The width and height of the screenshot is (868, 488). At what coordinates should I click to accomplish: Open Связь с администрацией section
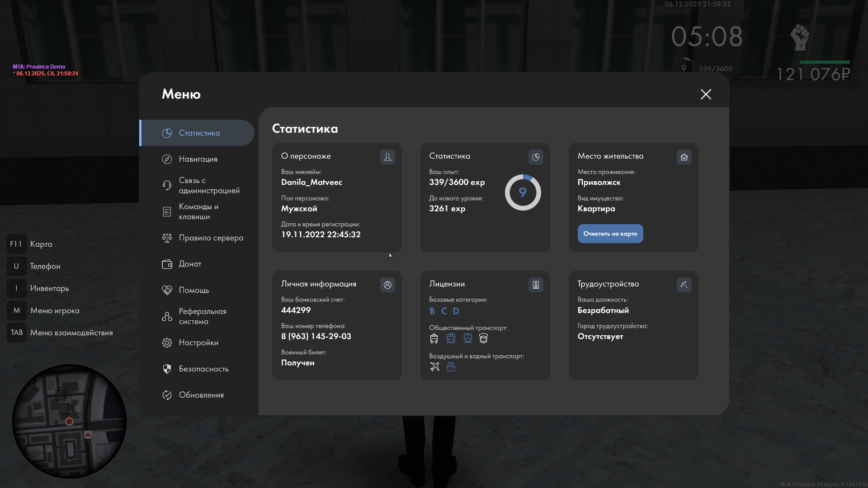coord(209,185)
